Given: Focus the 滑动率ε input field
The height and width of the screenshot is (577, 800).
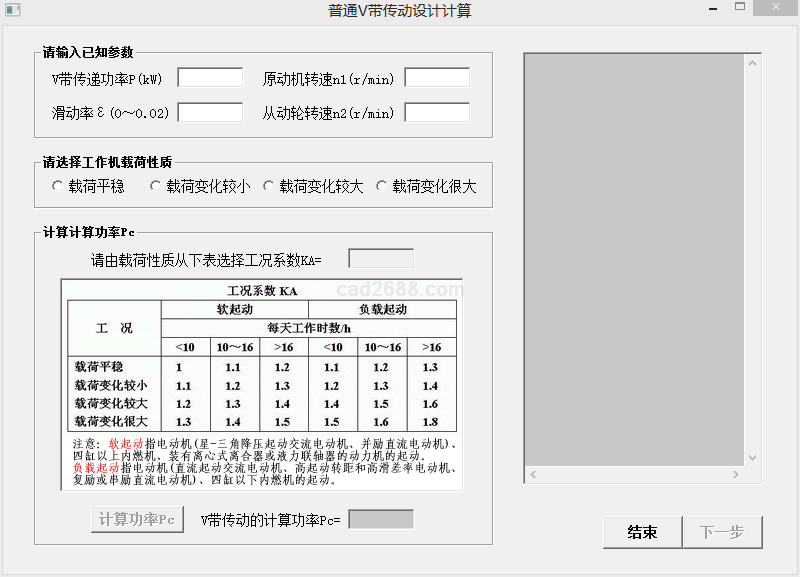Looking at the screenshot, I should [210, 112].
